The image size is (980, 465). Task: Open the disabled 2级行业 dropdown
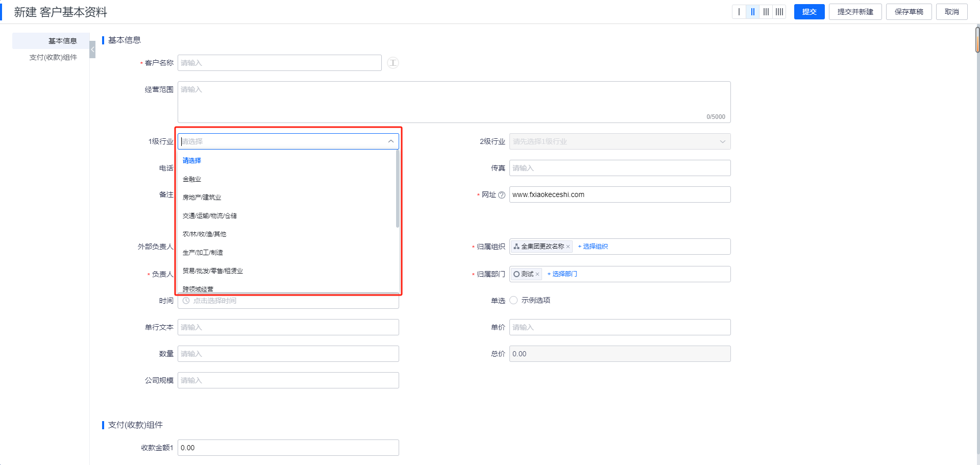tap(620, 141)
